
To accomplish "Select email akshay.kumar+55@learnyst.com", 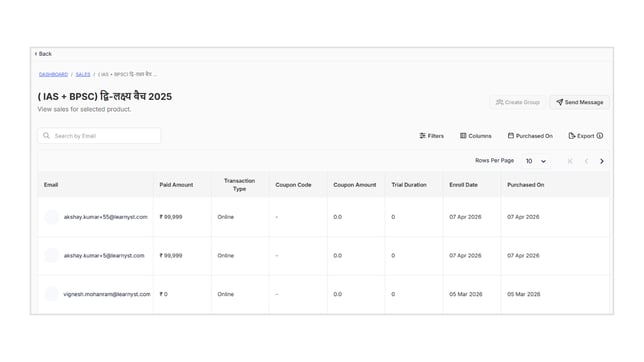I will coord(106,217).
